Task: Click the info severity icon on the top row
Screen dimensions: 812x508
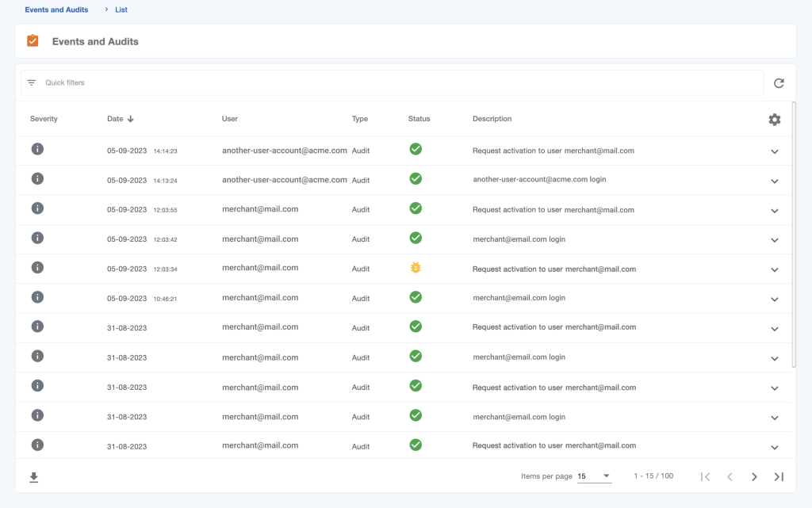Action: coord(37,148)
